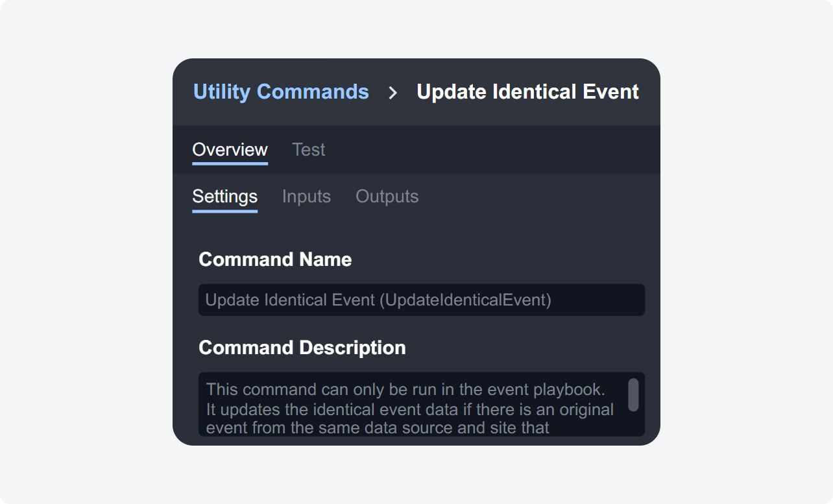Click the Update Identical Event breadcrumb title
833x504 pixels.
click(x=527, y=92)
